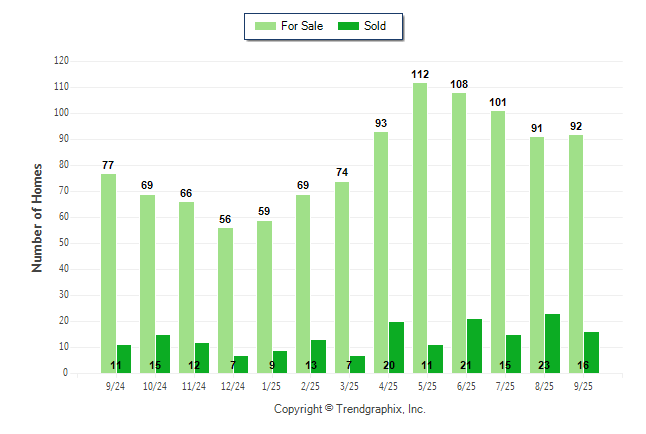646x434 pixels.
Task: Select the 4/25 For Sale bar (93)
Action: (381, 252)
